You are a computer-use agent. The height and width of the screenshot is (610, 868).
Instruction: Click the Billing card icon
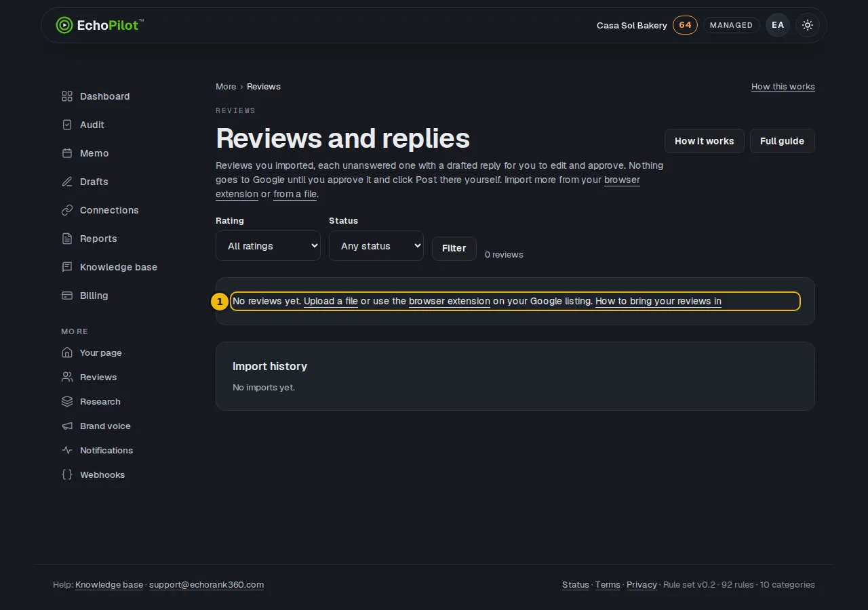coord(67,296)
